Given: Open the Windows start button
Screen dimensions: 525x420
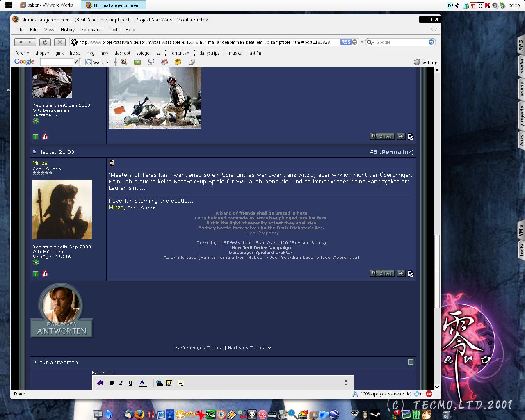Looking at the screenshot, I should point(9,5).
